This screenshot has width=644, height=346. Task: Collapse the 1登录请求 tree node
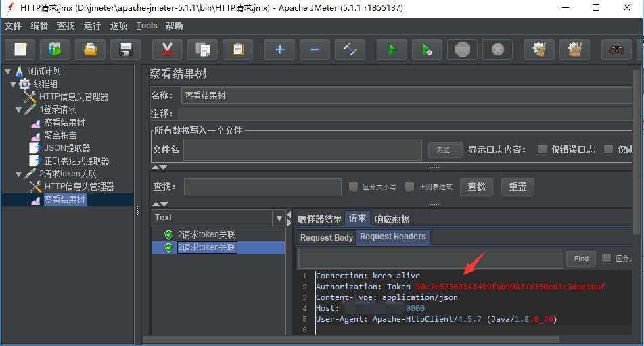18,109
